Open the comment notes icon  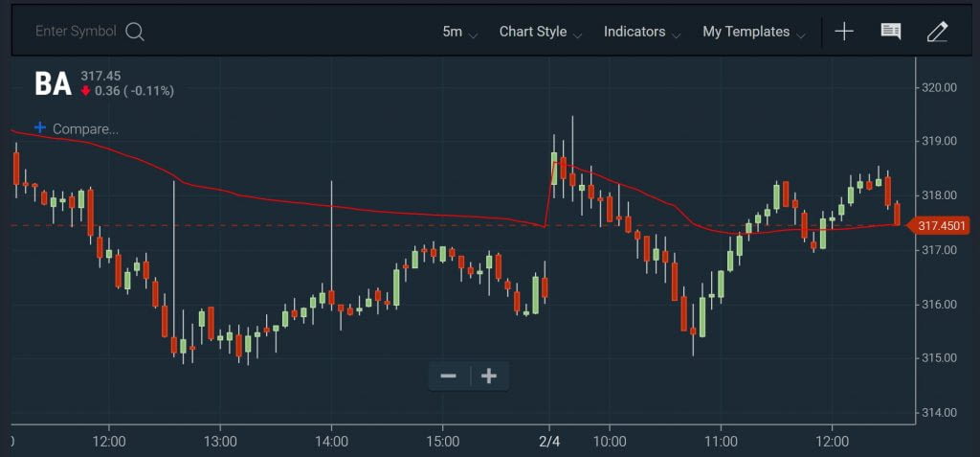coord(891,32)
